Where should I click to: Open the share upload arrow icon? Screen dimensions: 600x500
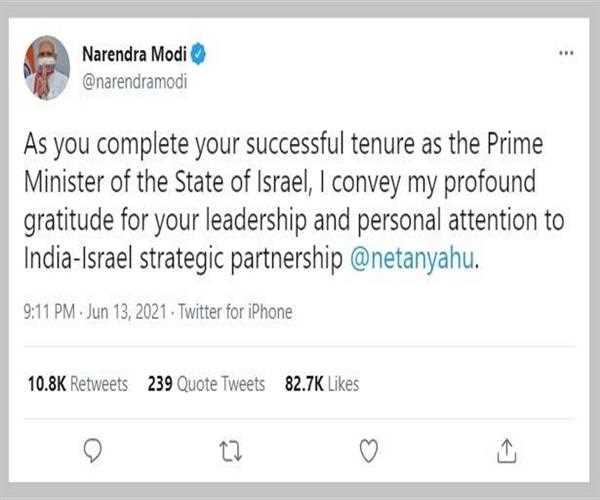coord(507,451)
